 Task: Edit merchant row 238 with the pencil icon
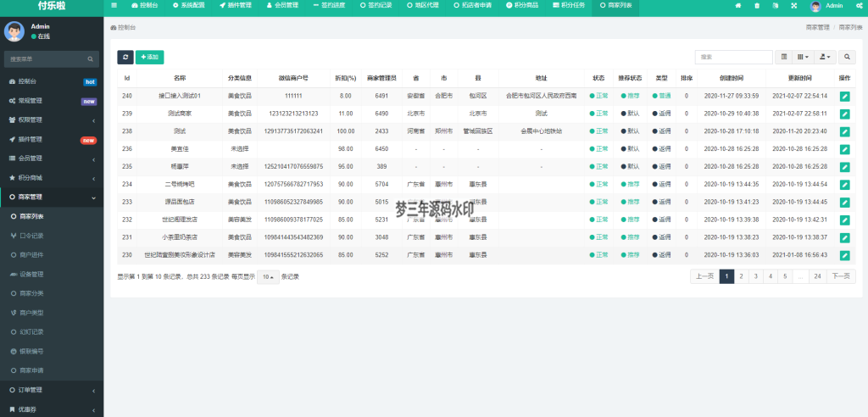845,132
